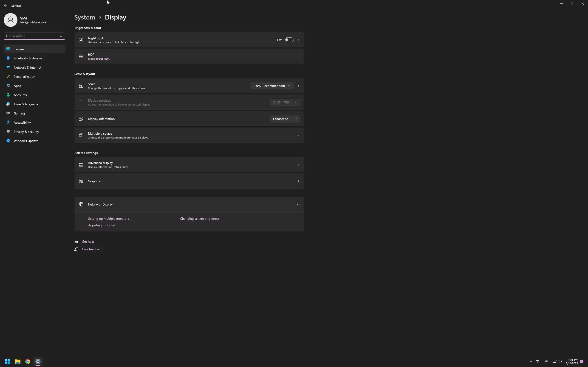The width and height of the screenshot is (588, 367).
Task: Open Changing screen brightness help link
Action: pyautogui.click(x=199, y=219)
